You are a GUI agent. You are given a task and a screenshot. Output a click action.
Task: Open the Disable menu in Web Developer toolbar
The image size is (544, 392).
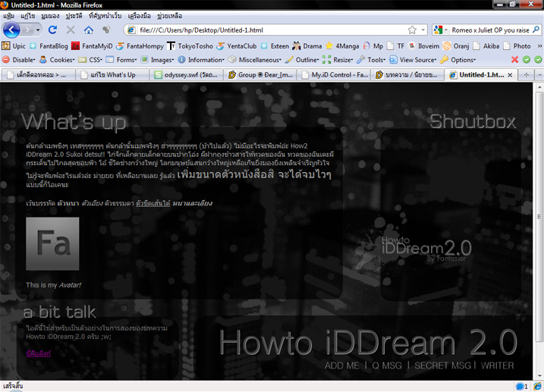point(19,60)
